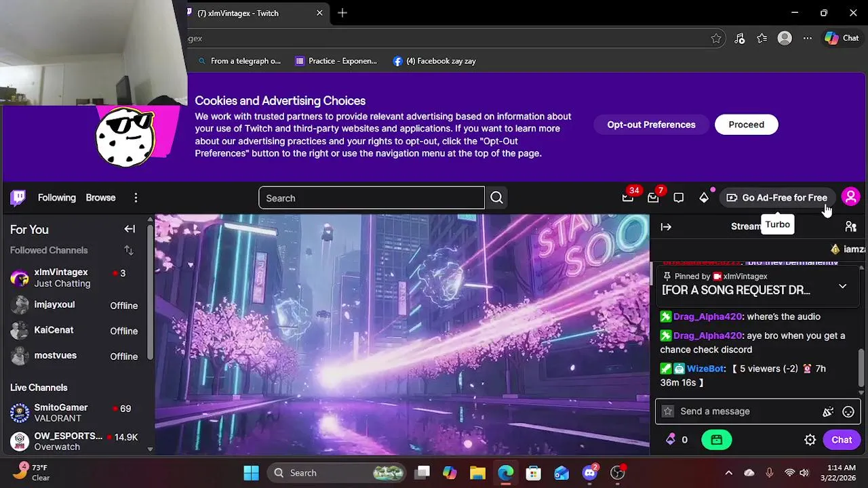Viewport: 868px width, 488px height.
Task: Click WizeBot username in chat
Action: click(x=705, y=369)
